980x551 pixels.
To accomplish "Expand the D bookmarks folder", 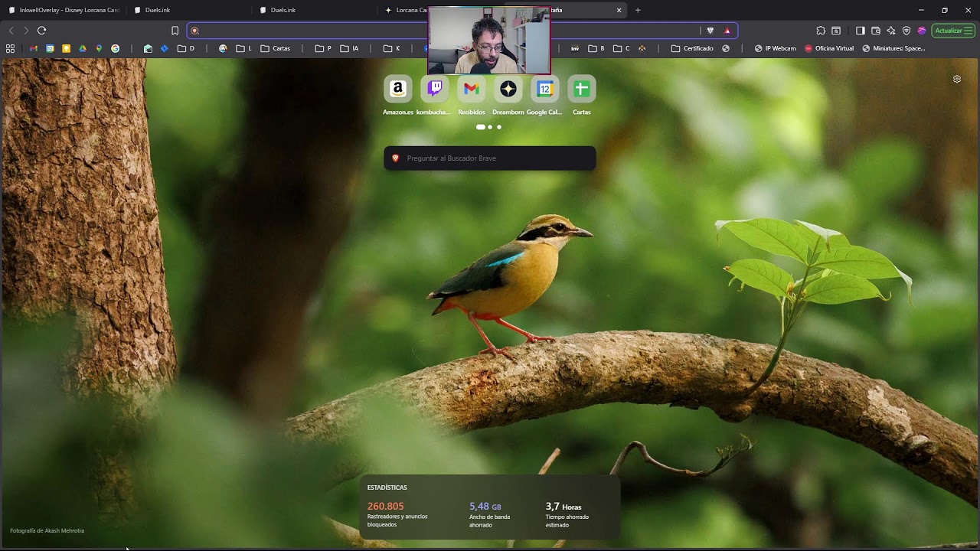I will point(186,48).
